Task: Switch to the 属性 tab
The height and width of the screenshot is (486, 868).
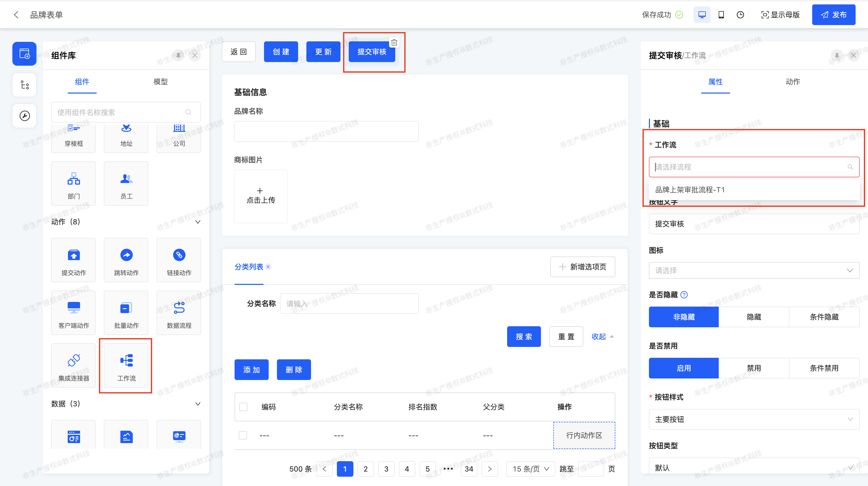Action: point(715,82)
